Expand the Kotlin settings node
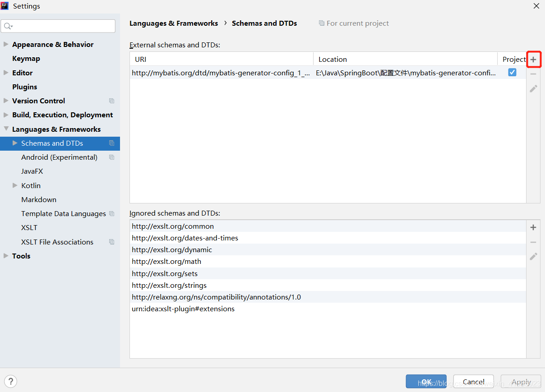 (x=15, y=185)
